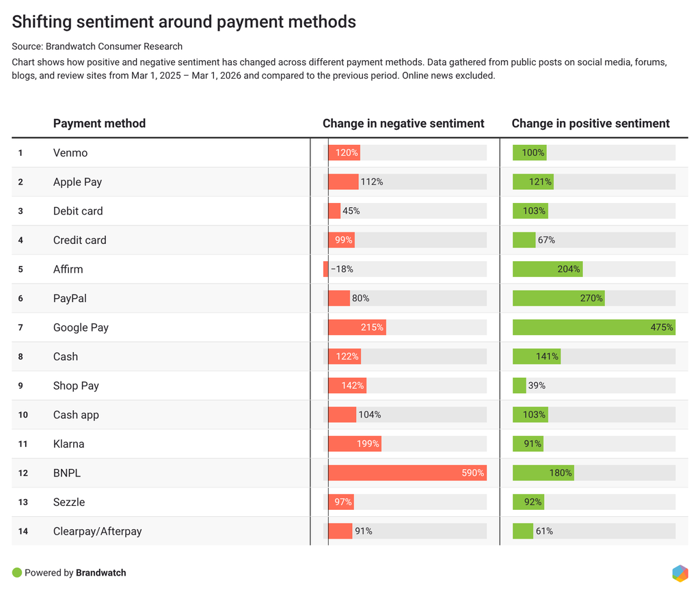700x594 pixels.
Task: Click the Source: Brandwatch Consumer Research text
Action: click(97, 46)
